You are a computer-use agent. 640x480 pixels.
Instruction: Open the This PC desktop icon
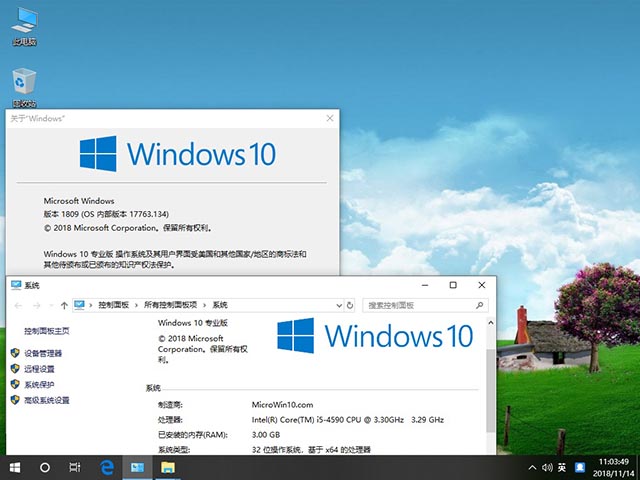click(24, 26)
